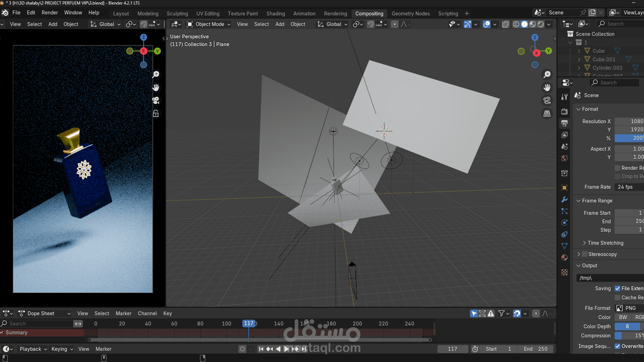Open the Playback dropdown in timeline
The width and height of the screenshot is (644, 362).
33,349
